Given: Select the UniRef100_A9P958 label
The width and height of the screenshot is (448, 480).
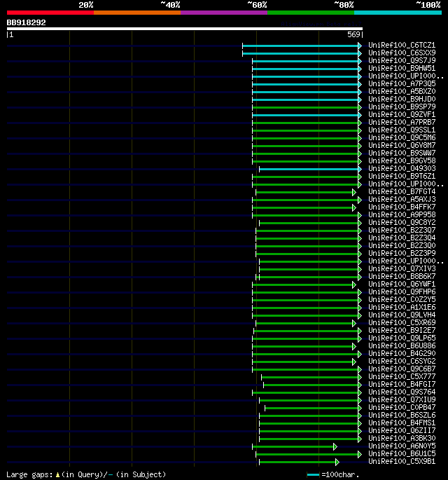Looking at the screenshot, I should click(402, 214).
